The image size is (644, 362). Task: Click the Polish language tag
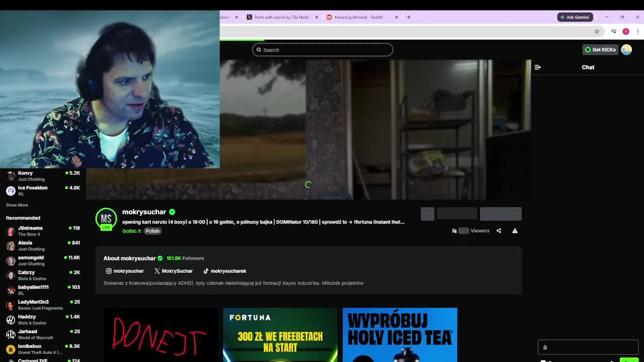pyautogui.click(x=152, y=231)
